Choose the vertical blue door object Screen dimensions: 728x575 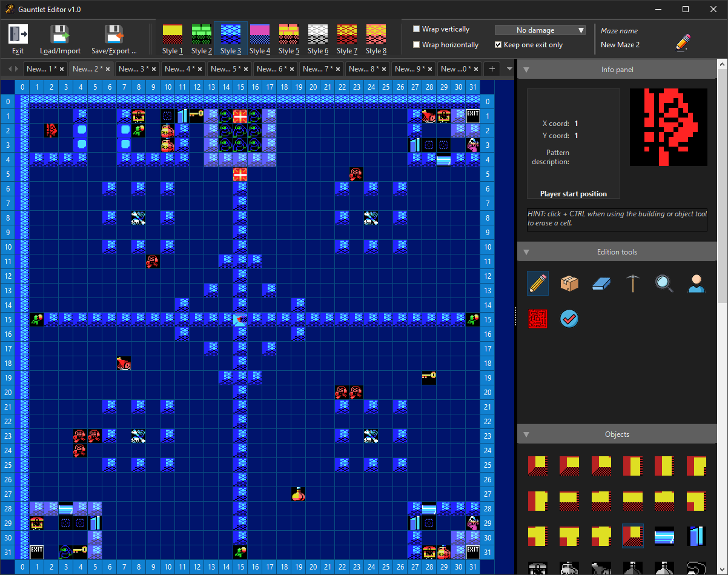(x=697, y=536)
